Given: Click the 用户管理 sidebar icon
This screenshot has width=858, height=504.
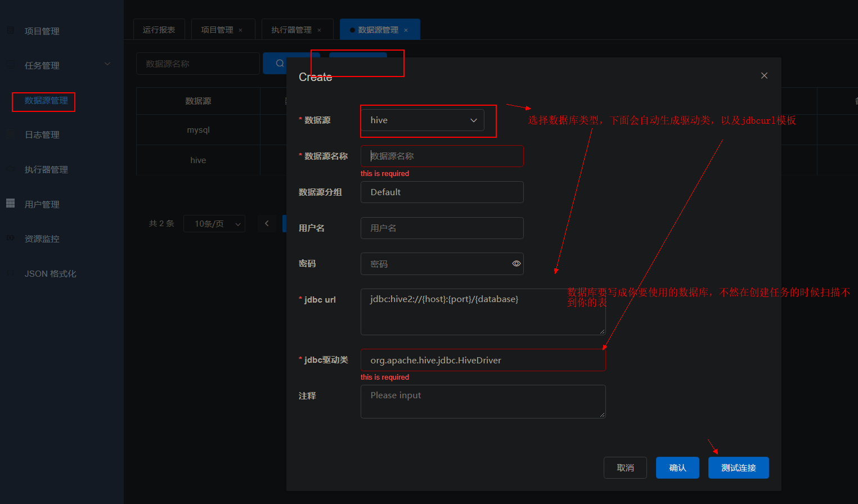Looking at the screenshot, I should point(10,204).
